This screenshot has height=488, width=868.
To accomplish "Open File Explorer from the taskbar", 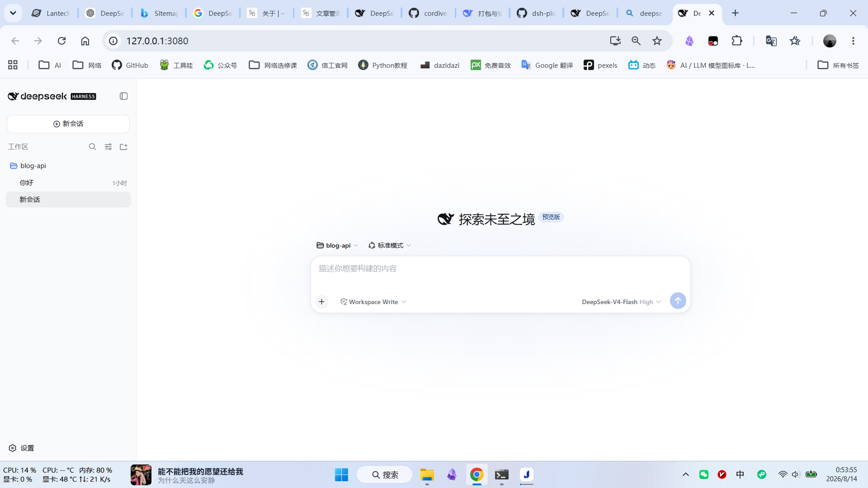I will point(427,474).
